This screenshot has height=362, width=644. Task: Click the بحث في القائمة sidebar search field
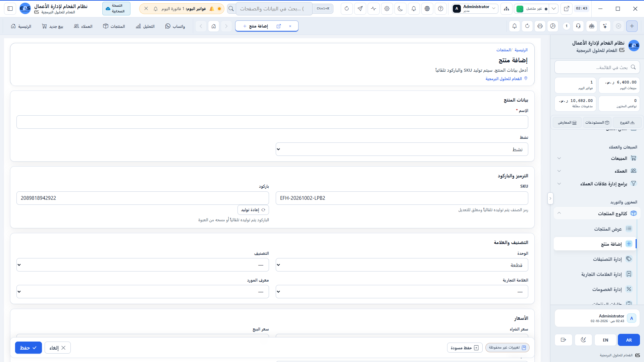click(597, 67)
